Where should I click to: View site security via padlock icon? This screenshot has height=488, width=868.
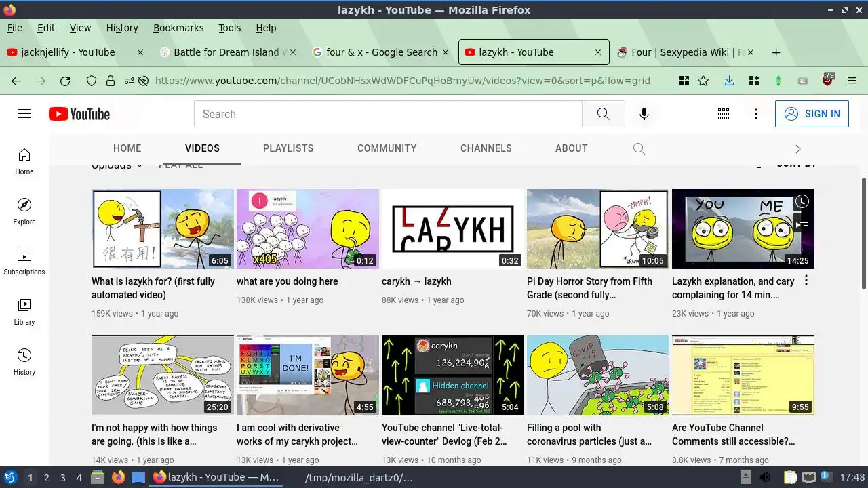tap(111, 81)
